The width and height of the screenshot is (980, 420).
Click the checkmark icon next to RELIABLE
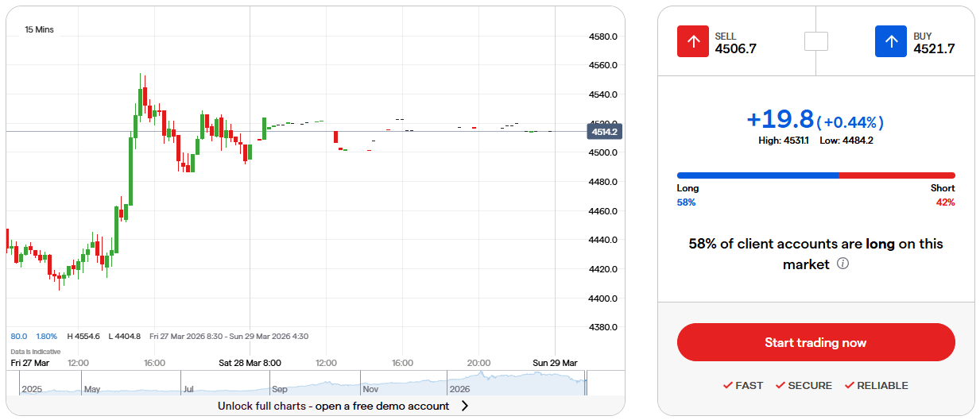pos(849,386)
